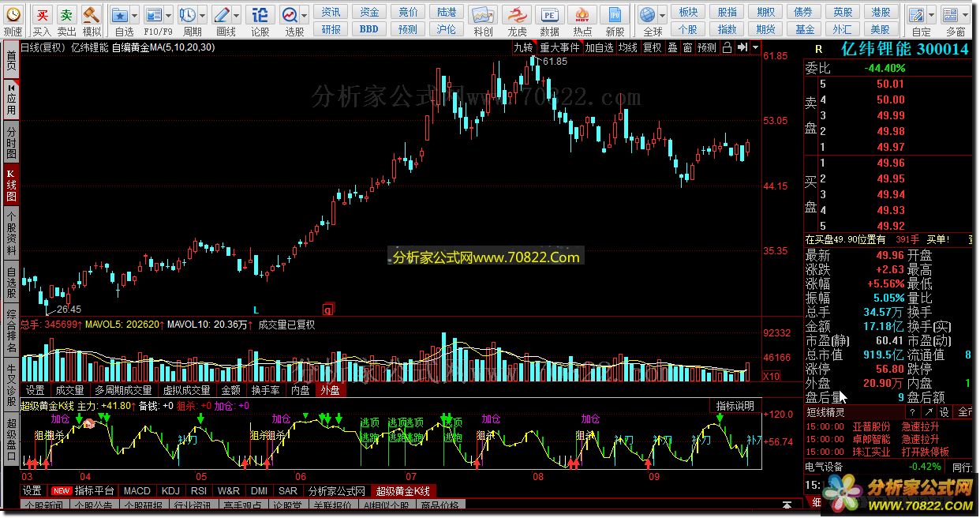
Task: Click the 亚普股份 急速拉升 alert row
Action: [x=888, y=426]
